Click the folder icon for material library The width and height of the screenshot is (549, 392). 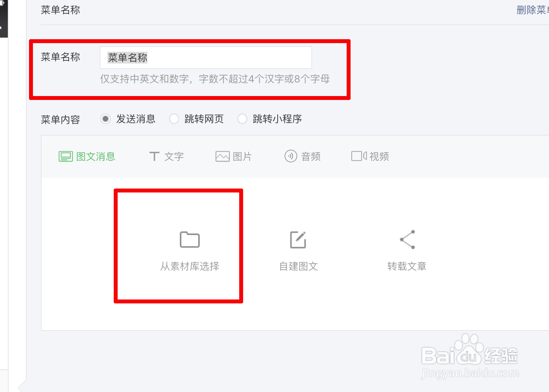point(190,240)
